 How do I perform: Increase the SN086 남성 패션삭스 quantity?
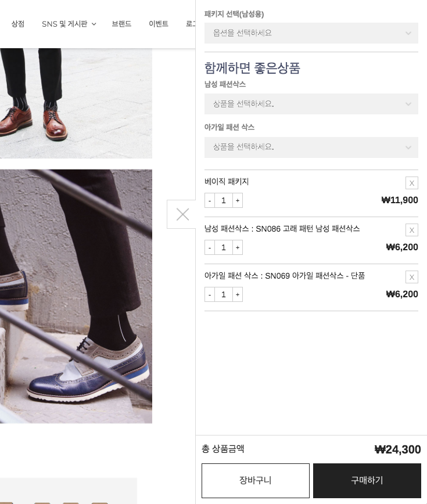238,247
